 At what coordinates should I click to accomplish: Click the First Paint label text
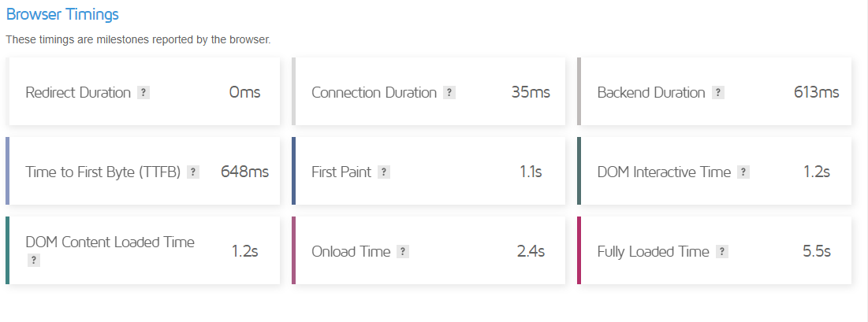pyautogui.click(x=341, y=172)
